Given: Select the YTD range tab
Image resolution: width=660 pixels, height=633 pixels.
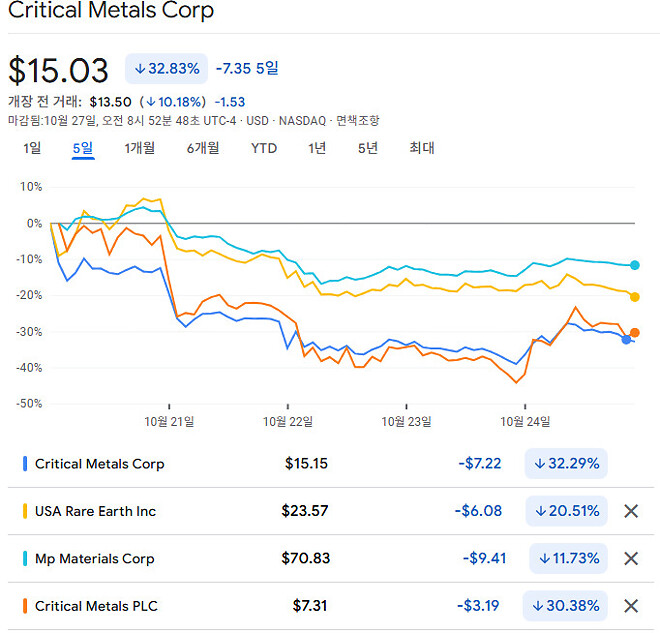Looking at the screenshot, I should 264,148.
